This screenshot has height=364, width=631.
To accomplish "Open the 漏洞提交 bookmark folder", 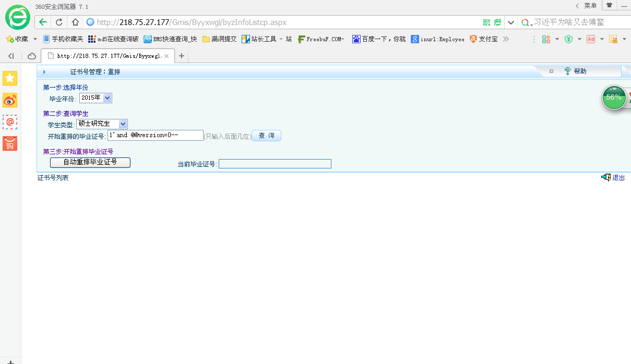I will click(x=220, y=39).
